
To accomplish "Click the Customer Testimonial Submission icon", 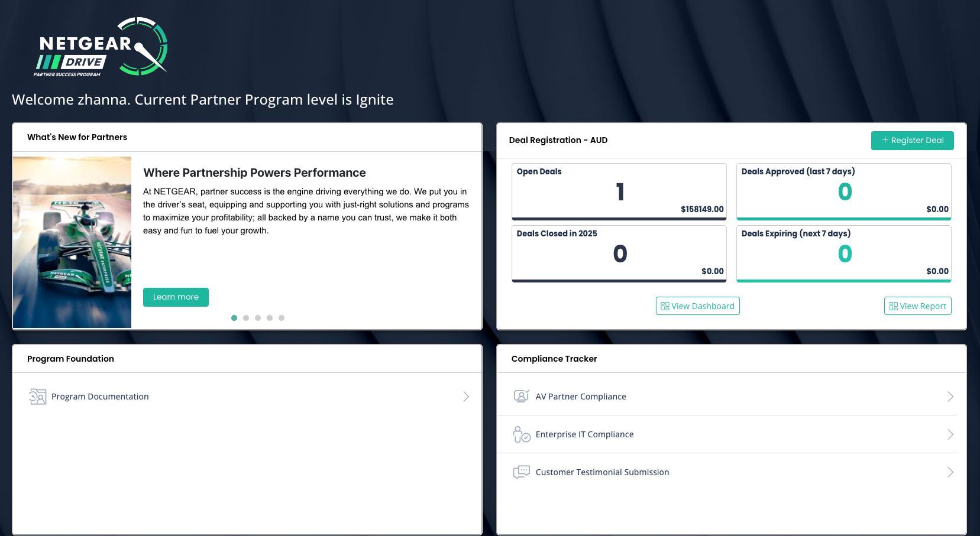I will point(521,472).
